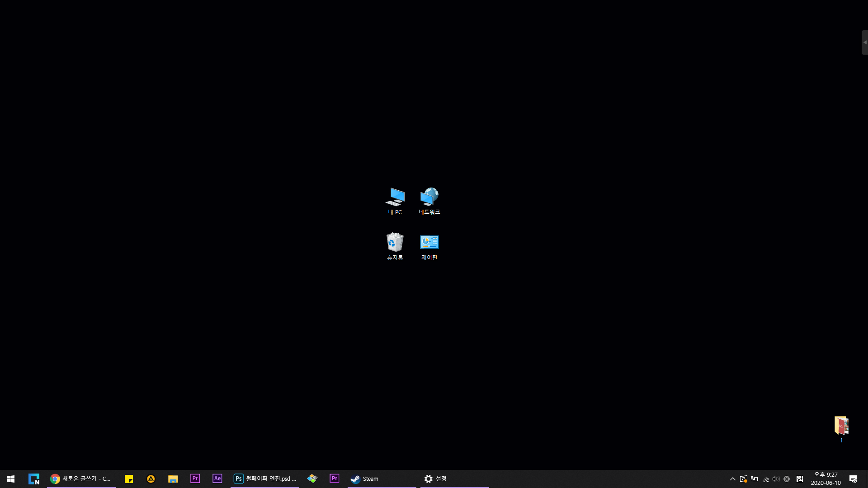
Task: Open File Explorer from the taskbar
Action: (173, 479)
